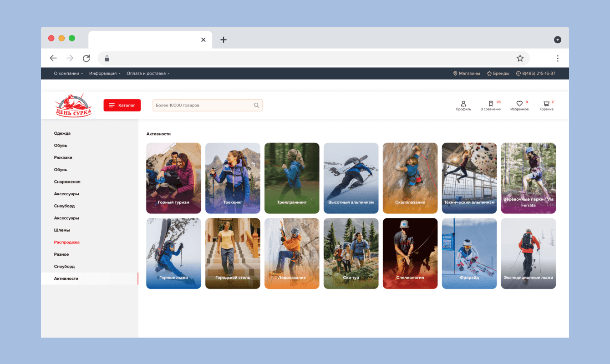Click the lock icon in the address bar

(107, 58)
